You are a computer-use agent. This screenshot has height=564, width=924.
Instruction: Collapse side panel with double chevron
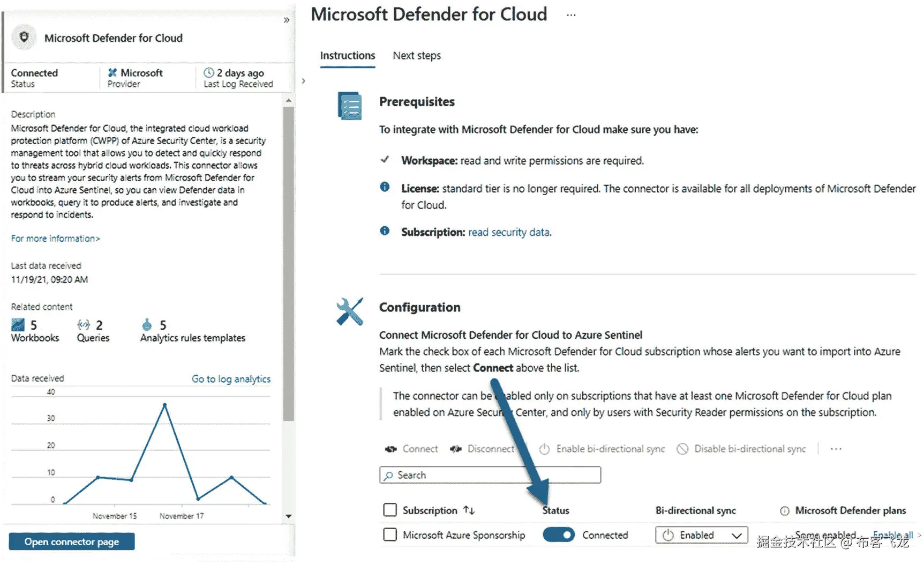[x=287, y=20]
